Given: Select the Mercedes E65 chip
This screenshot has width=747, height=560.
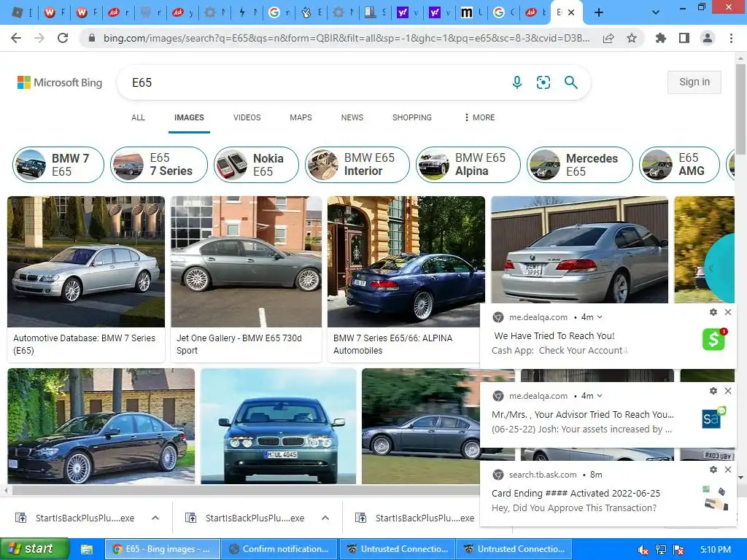Looking at the screenshot, I should pos(580,165).
